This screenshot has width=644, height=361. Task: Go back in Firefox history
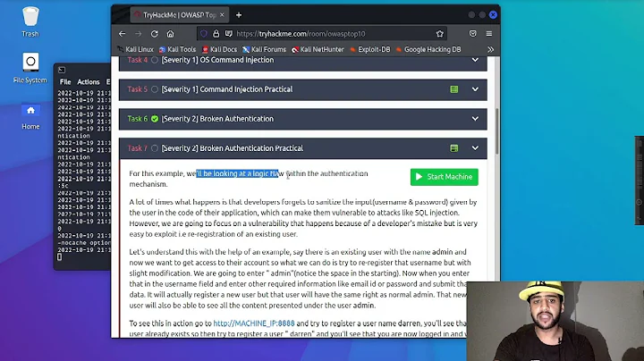122,34
